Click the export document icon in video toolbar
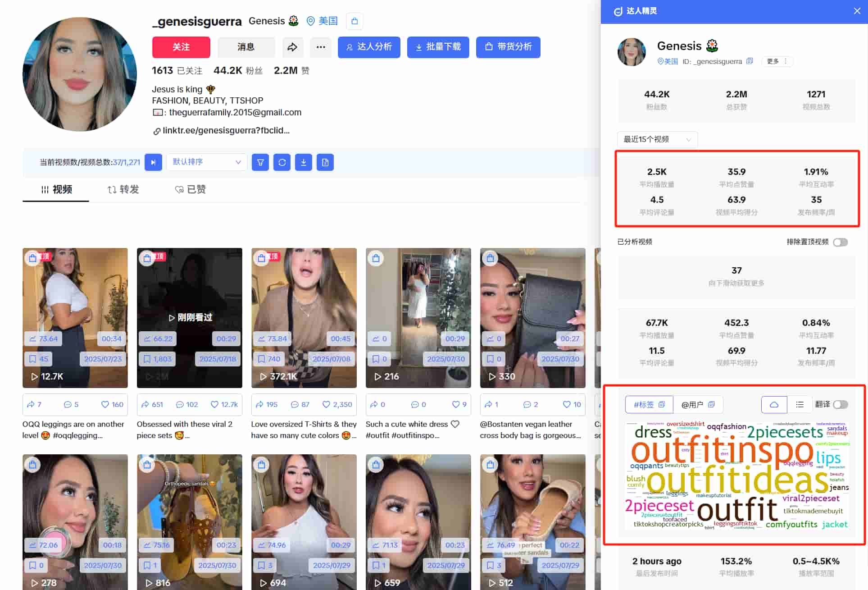This screenshot has height=590, width=868. (325, 162)
